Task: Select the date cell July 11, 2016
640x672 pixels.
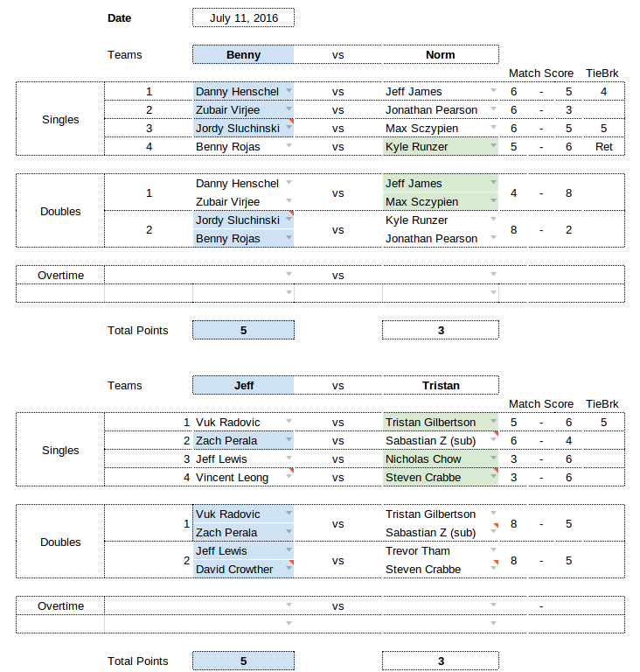Action: click(x=243, y=18)
